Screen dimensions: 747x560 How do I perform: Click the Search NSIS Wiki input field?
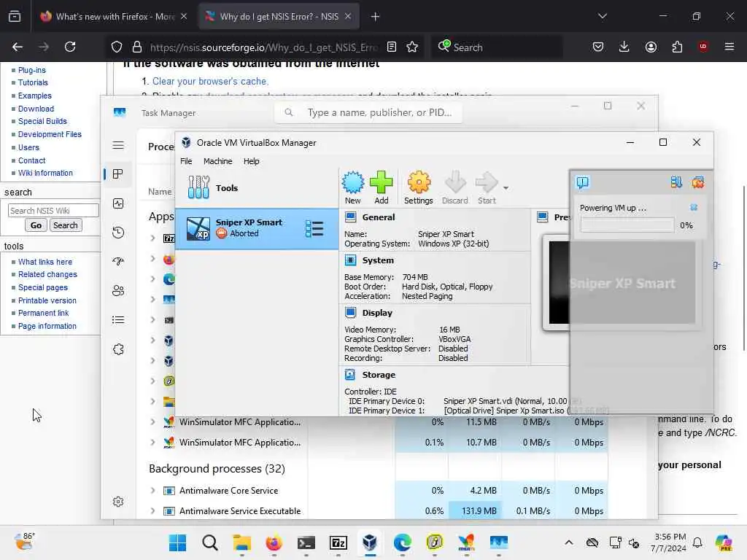(53, 211)
